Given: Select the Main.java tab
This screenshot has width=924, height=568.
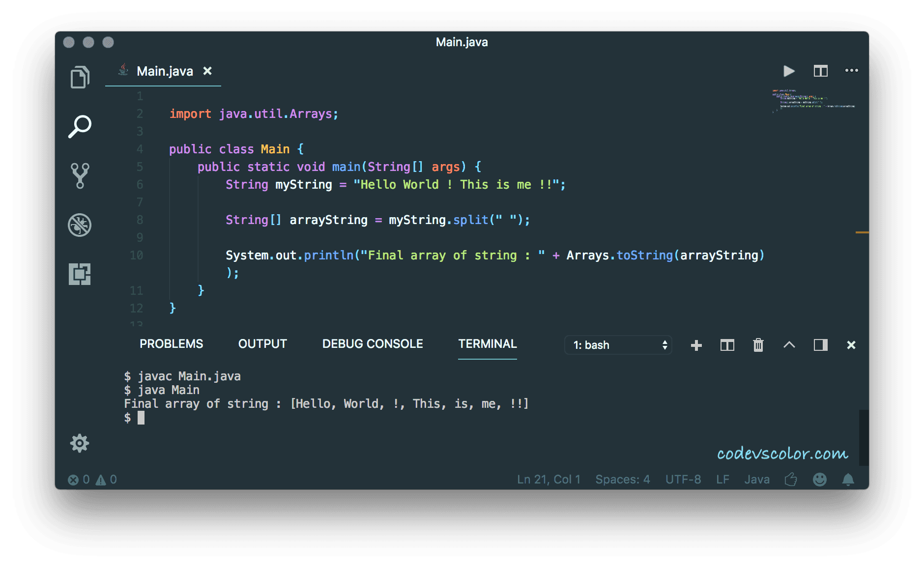Looking at the screenshot, I should tap(163, 72).
